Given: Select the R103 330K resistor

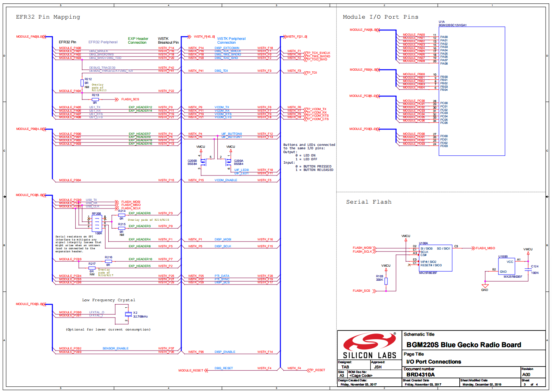Looking at the screenshot, I should click(x=386, y=281).
